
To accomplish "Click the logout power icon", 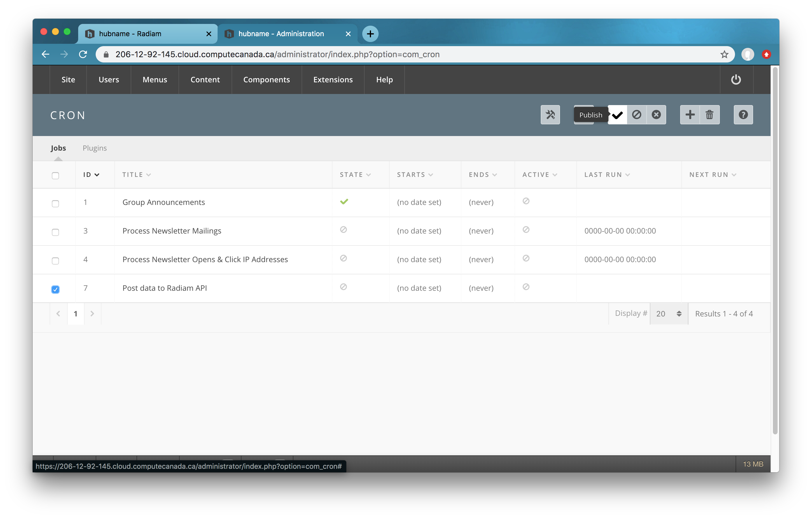I will click(736, 80).
